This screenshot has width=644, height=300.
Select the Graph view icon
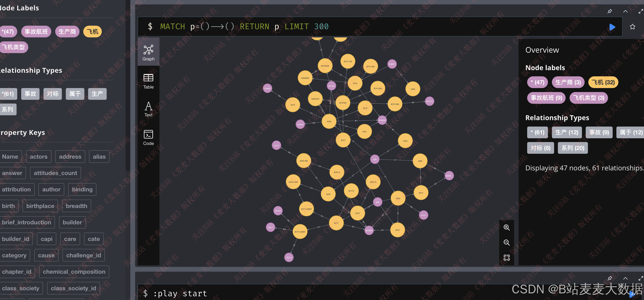point(148,53)
